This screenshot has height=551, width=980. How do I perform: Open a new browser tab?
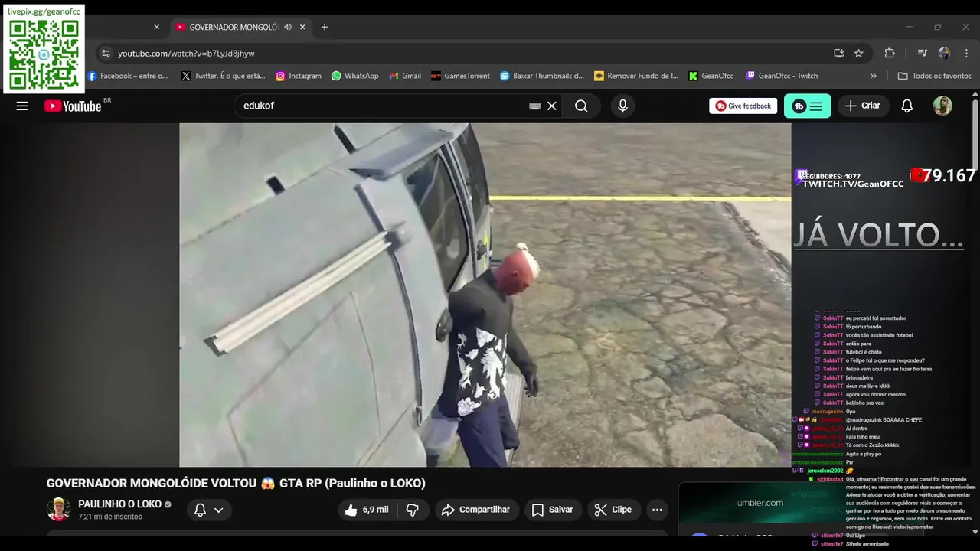point(325,27)
